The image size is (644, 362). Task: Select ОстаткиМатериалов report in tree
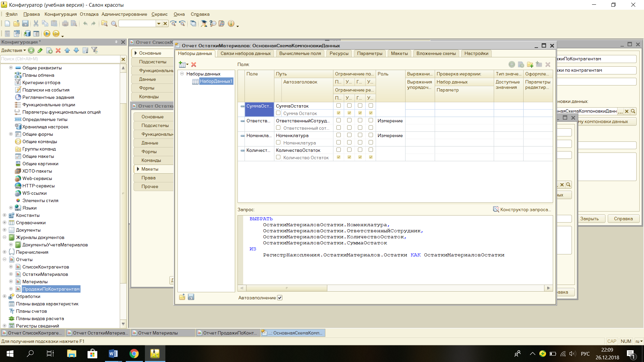click(45, 274)
